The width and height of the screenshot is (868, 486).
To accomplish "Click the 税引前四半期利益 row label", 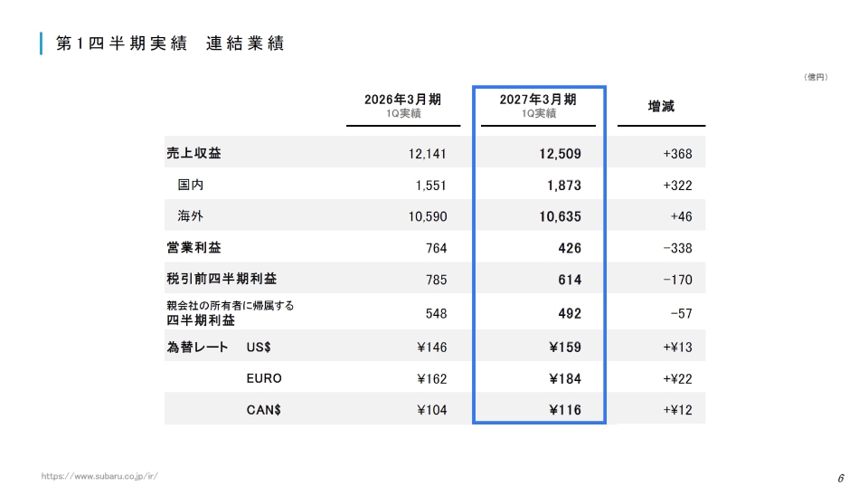I will click(222, 279).
